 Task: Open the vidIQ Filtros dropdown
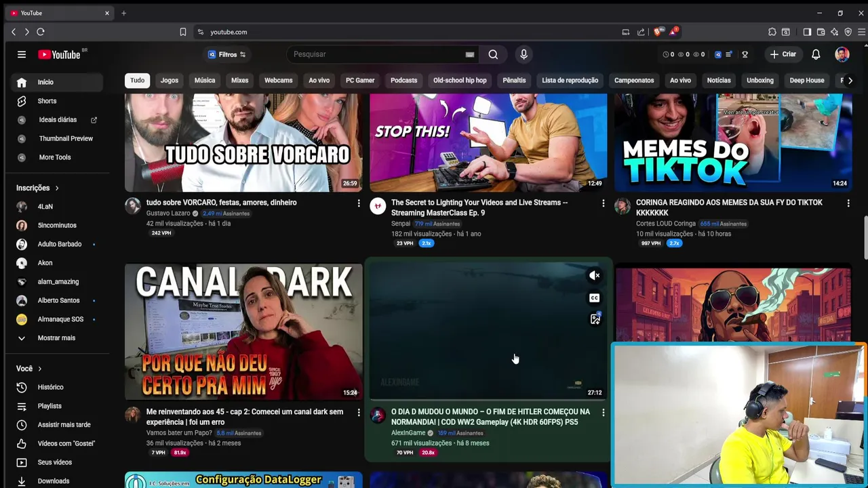227,54
